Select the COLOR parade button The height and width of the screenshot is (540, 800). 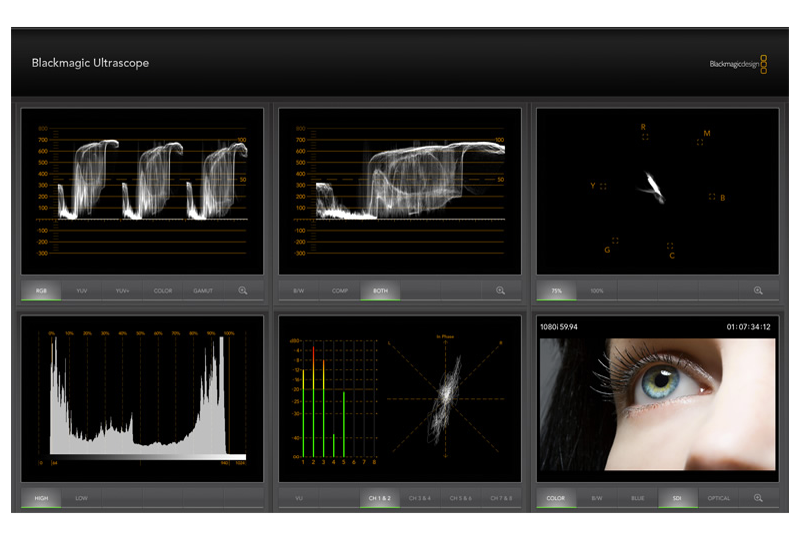[x=163, y=291]
